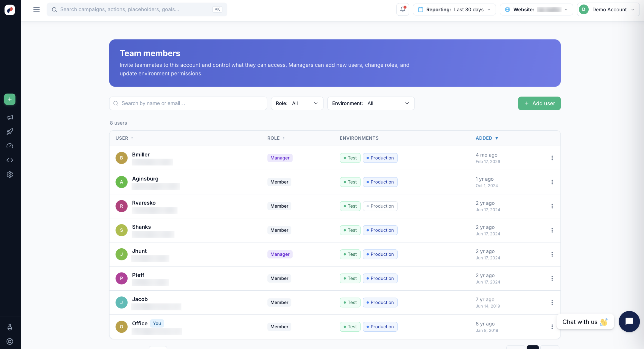
Task: Focus the Search by name or email field
Action: (188, 103)
